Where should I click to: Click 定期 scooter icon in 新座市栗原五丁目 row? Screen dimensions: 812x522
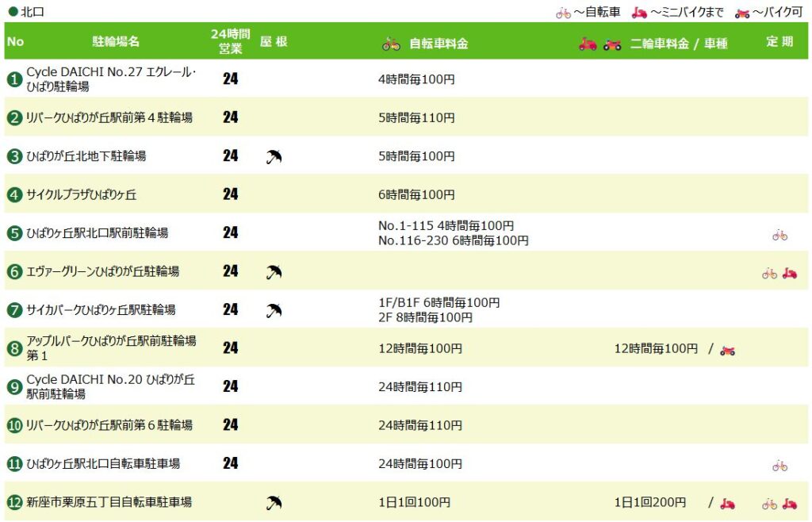click(x=790, y=503)
